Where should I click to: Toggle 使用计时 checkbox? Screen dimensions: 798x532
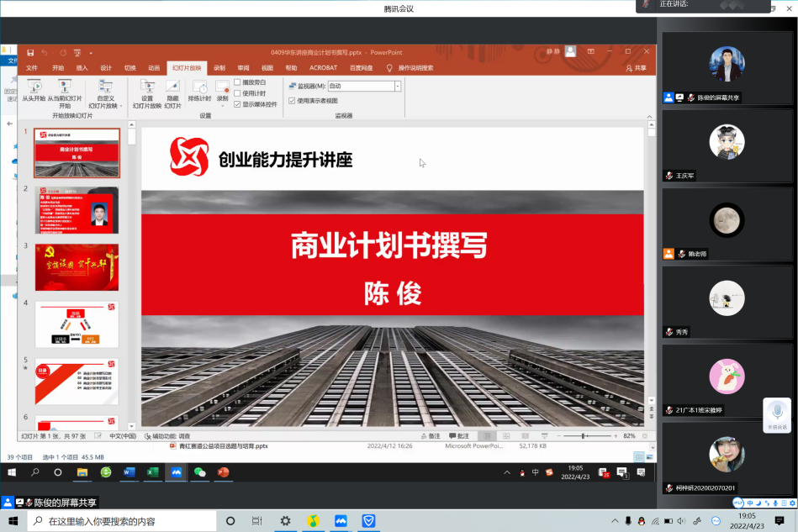coord(238,93)
